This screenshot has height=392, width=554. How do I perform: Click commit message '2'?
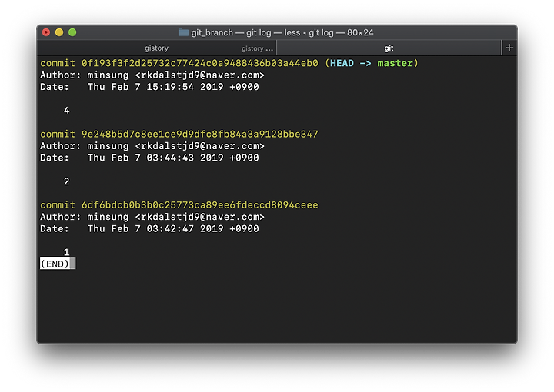click(66, 181)
